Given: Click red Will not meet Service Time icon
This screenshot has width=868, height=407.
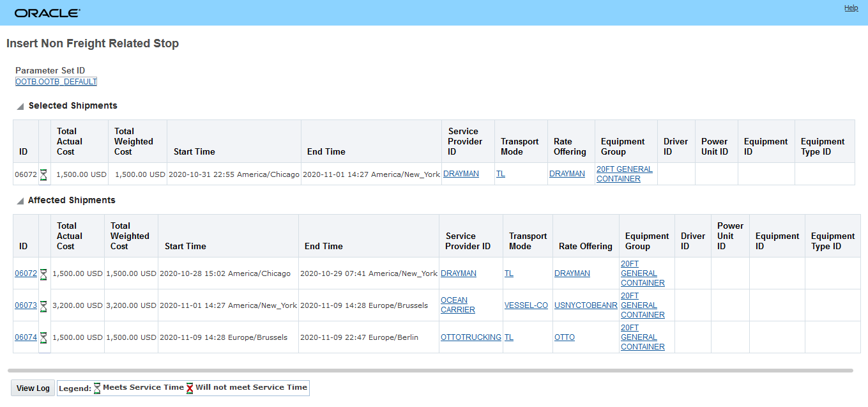Looking at the screenshot, I should (x=190, y=388).
